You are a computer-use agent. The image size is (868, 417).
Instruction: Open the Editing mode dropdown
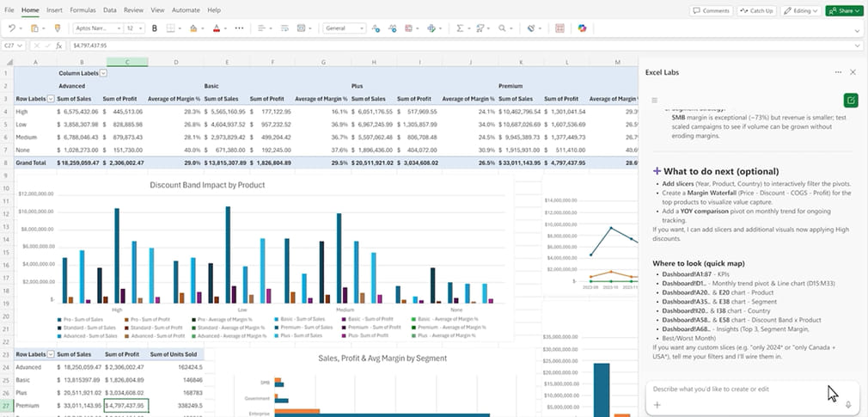(801, 10)
